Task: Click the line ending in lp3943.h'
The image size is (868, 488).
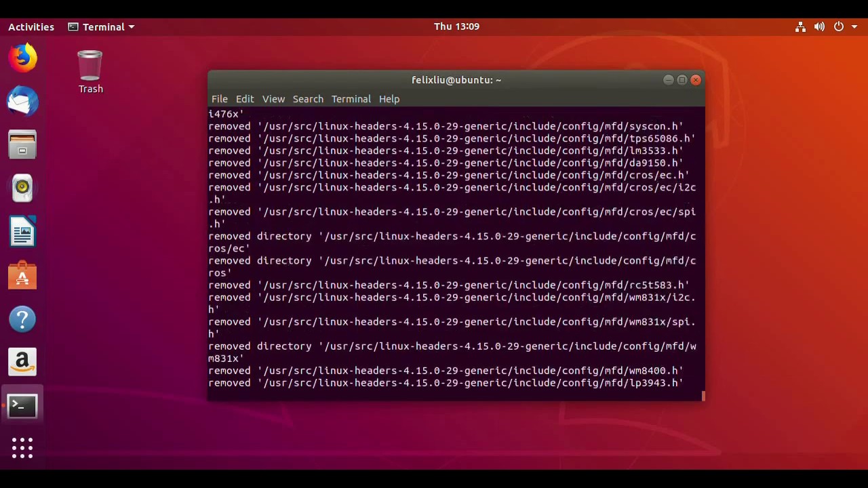Action: [x=446, y=383]
